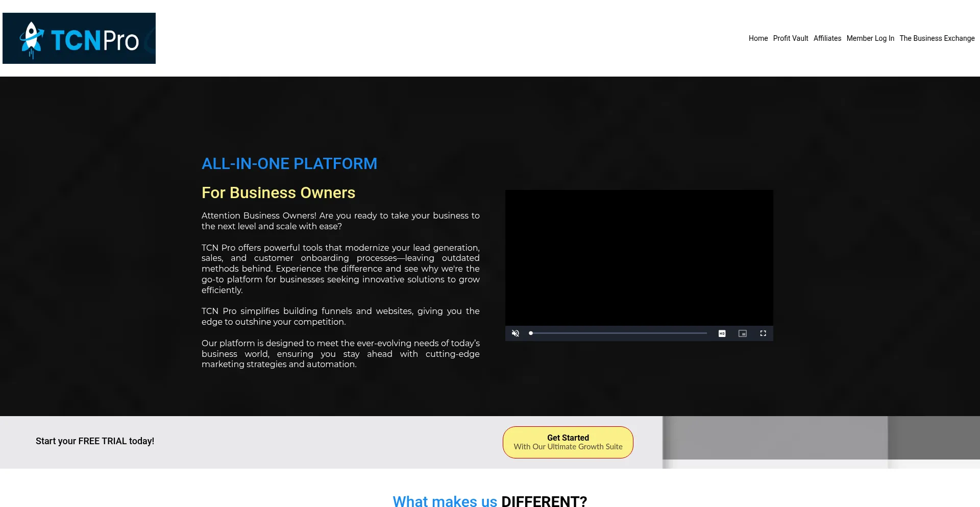Image resolution: width=980 pixels, height=507 pixels.
Task: Click the paragraph about powerful lead generation tools
Action: [340, 269]
